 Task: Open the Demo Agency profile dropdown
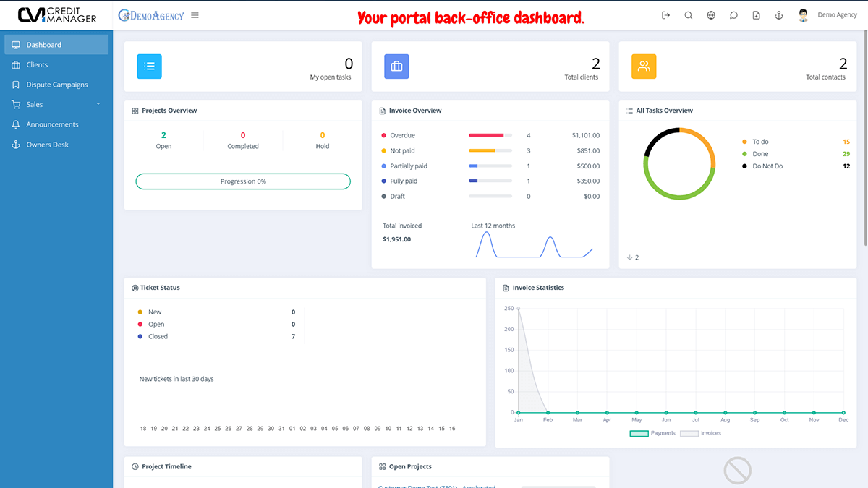tap(837, 14)
